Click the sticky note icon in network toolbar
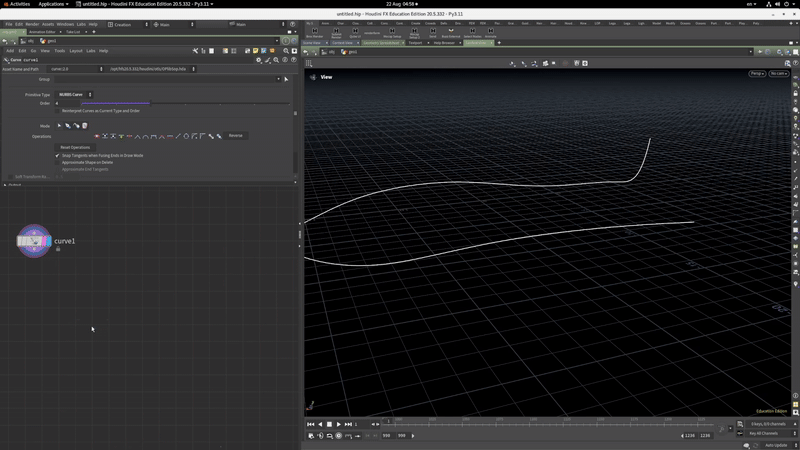This screenshot has height=450, width=800. [x=256, y=51]
